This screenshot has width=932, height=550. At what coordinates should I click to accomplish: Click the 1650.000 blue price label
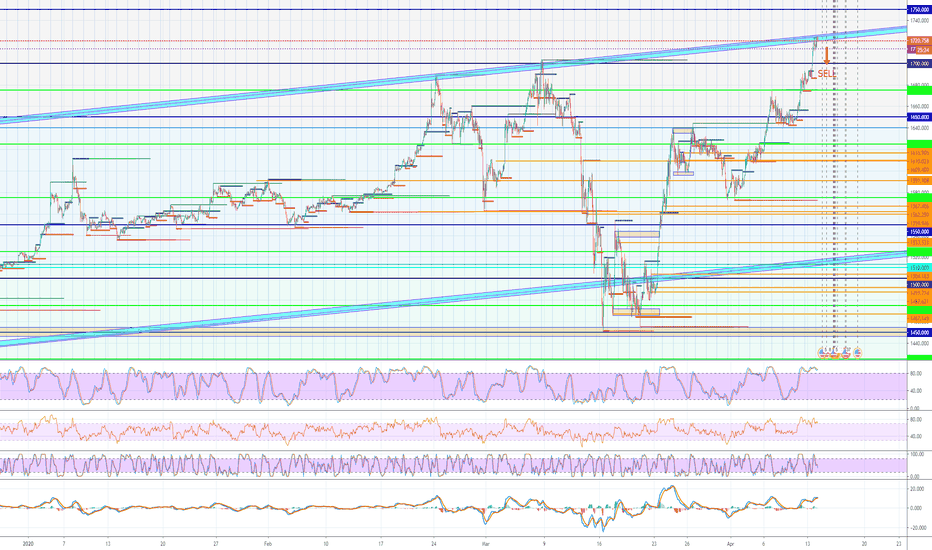click(920, 118)
